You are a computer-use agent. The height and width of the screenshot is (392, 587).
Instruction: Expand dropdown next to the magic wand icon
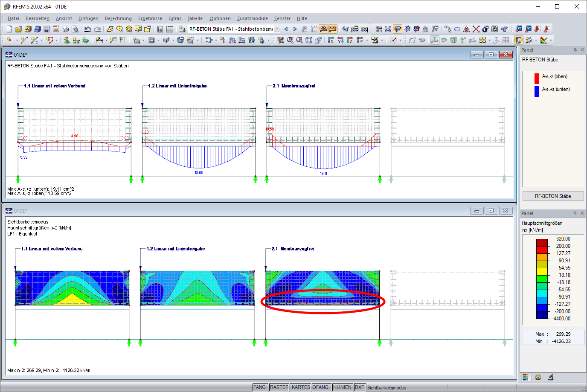click(536, 40)
